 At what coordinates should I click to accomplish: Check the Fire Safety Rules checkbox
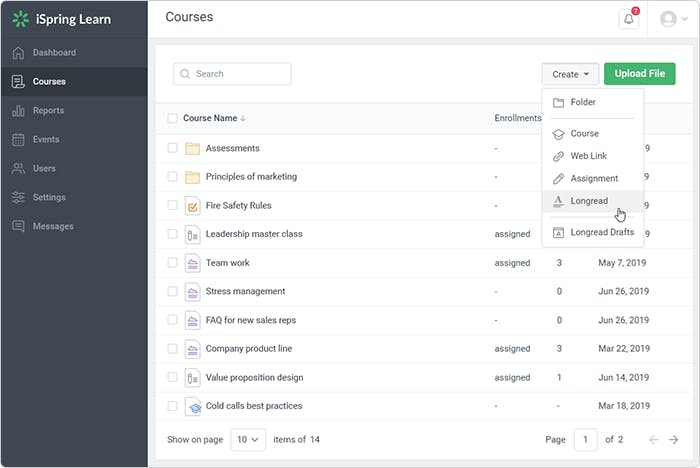point(172,205)
